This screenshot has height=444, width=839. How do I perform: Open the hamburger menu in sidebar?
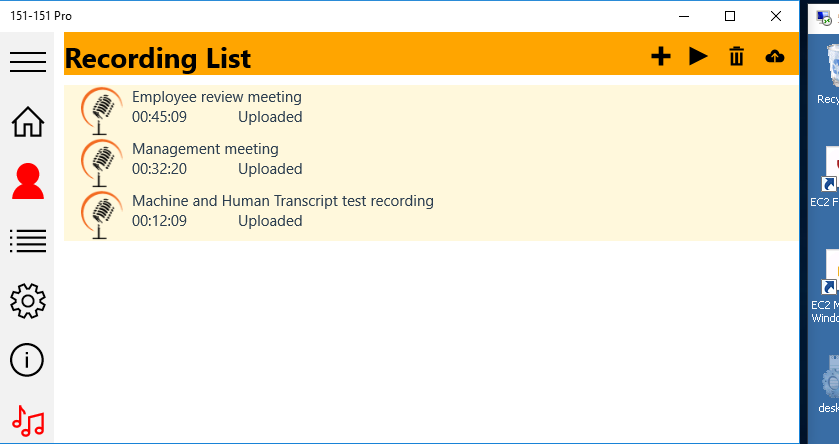(x=28, y=62)
